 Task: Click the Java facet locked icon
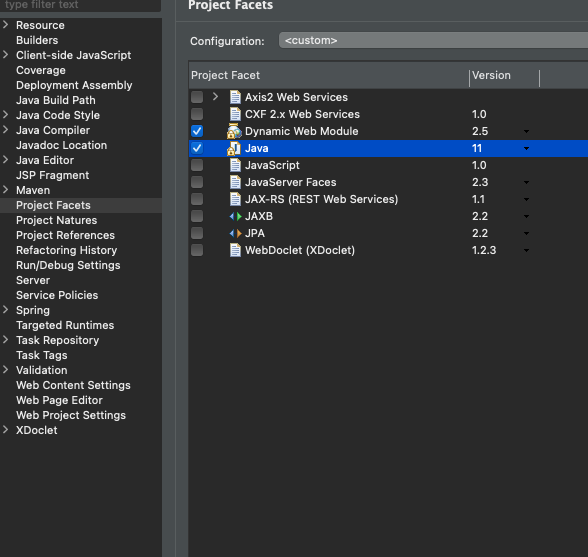(234, 149)
